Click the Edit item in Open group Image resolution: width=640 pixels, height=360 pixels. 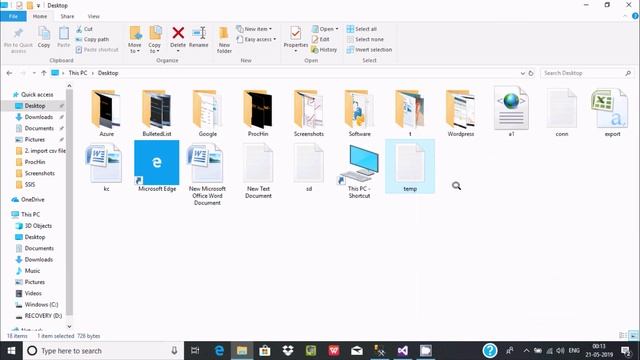[320, 39]
